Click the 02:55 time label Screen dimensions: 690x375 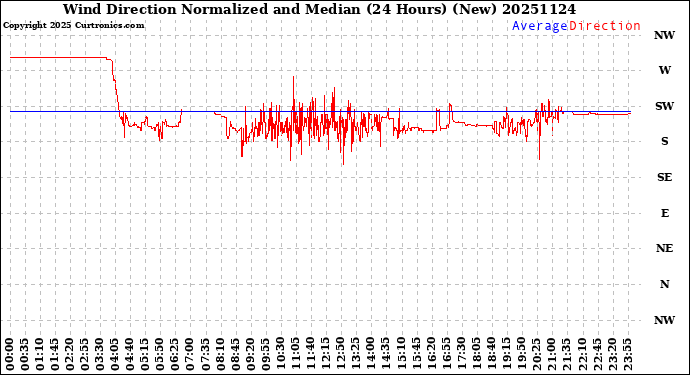coord(85,355)
